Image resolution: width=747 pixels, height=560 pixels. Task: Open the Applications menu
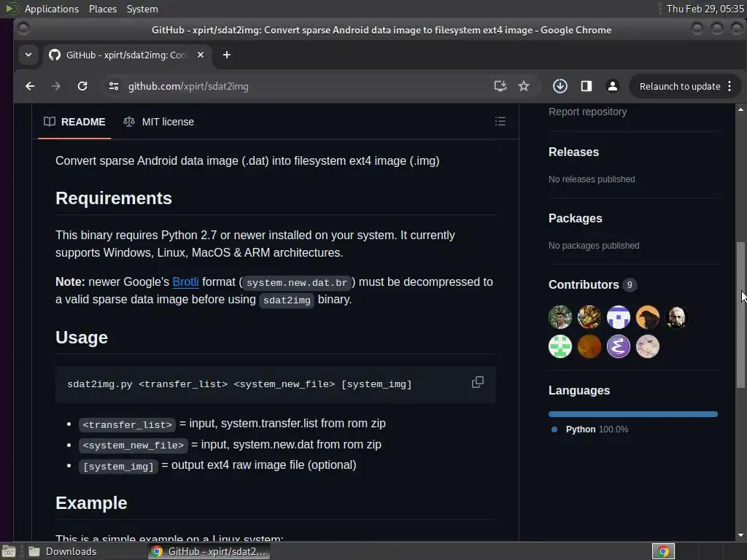(52, 9)
